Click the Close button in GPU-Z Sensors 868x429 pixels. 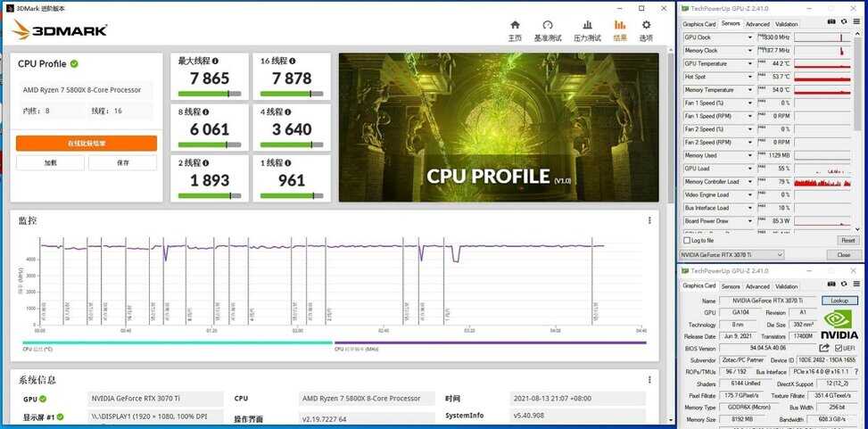pos(844,255)
